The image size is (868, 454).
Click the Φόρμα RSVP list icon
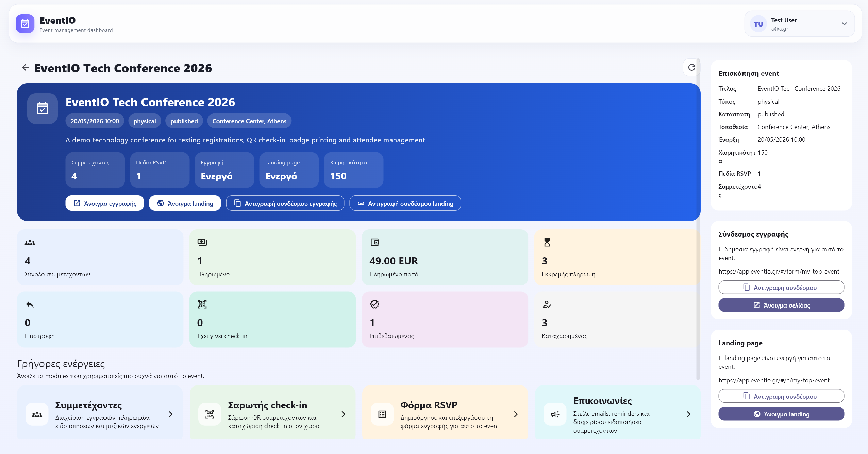382,414
